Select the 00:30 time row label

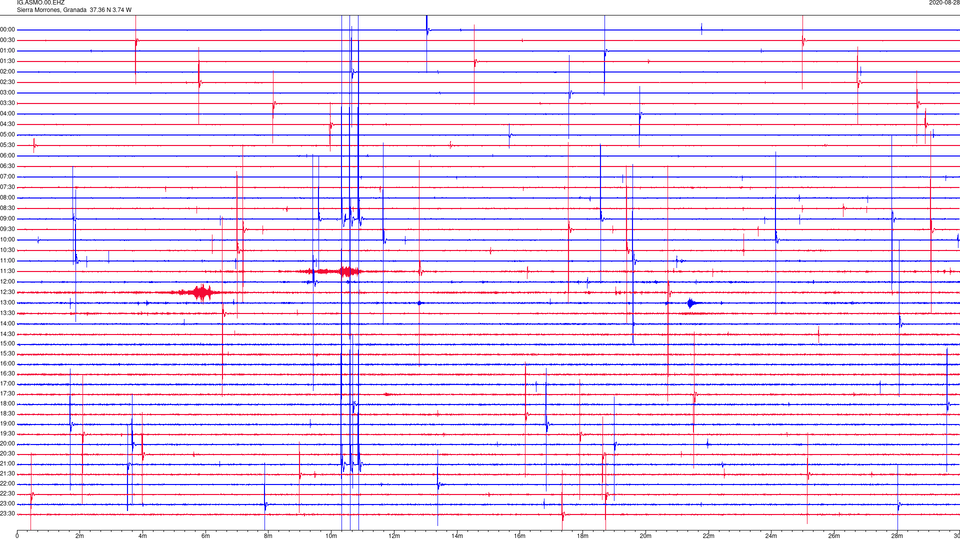pyautogui.click(x=8, y=40)
